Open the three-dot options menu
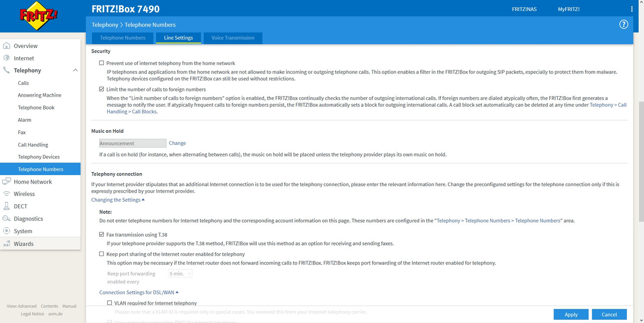This screenshot has height=323, width=644. (x=632, y=9)
